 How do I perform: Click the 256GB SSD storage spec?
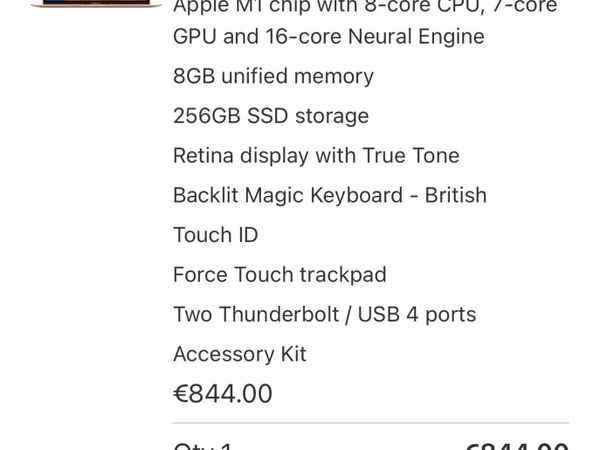(270, 116)
